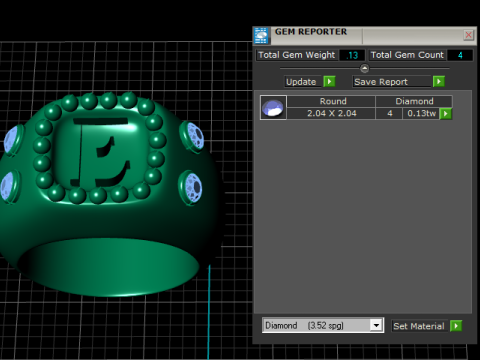480x360 pixels.
Task: Click the green arrow beside 0.13tw
Action: point(446,114)
